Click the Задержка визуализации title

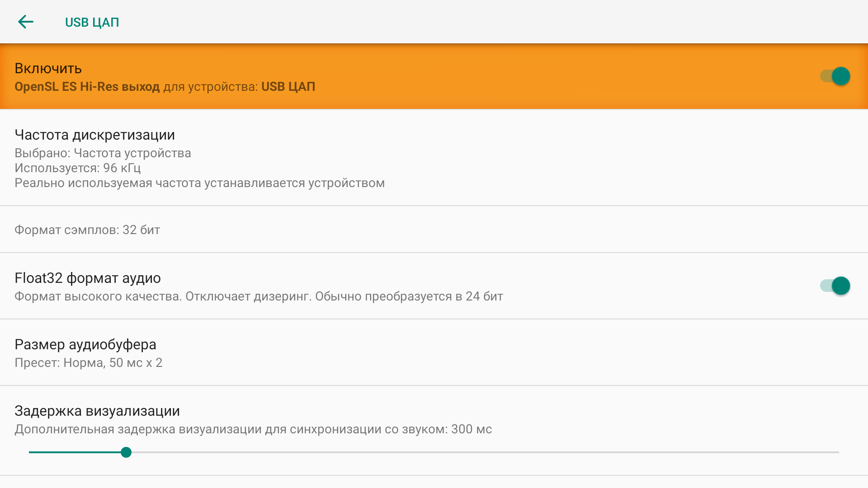[x=97, y=411]
